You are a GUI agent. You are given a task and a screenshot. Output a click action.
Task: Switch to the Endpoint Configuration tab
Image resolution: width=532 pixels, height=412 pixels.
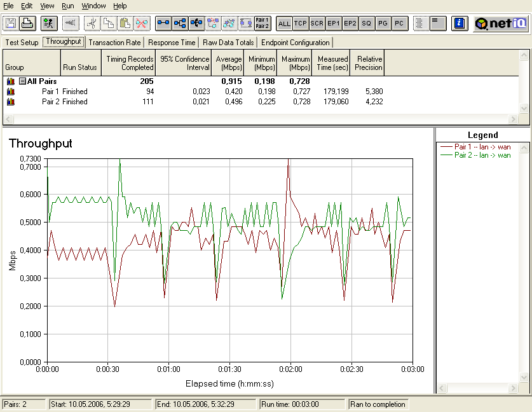pyautogui.click(x=295, y=43)
